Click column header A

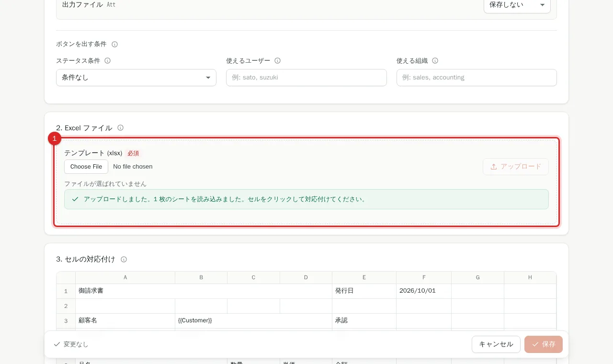(125, 278)
